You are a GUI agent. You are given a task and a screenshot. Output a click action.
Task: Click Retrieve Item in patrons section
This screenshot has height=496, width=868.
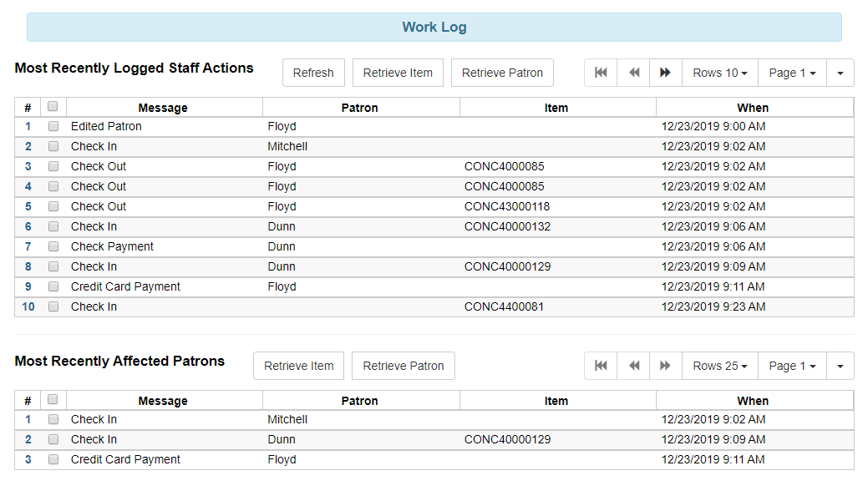pos(298,365)
